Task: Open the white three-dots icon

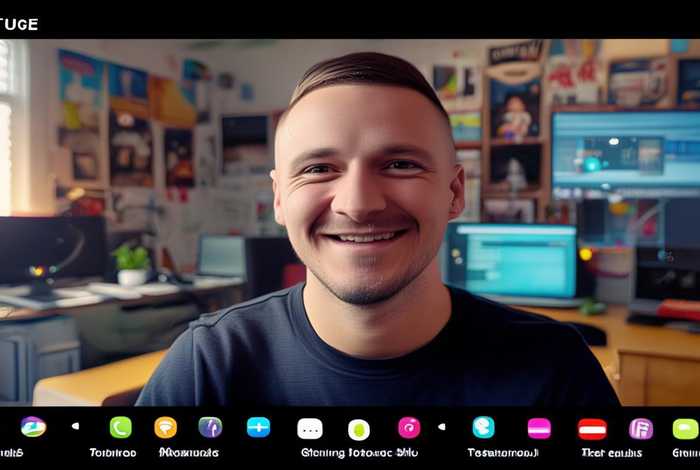Action: [x=310, y=428]
